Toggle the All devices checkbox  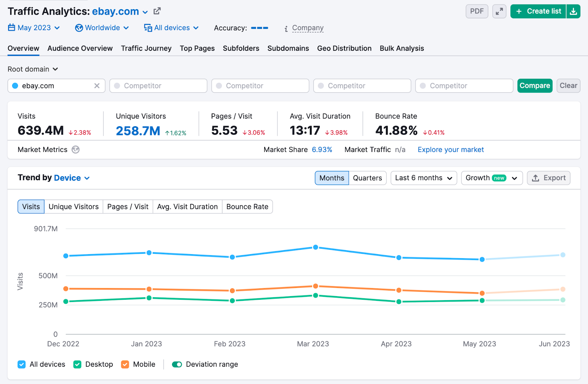coord(22,365)
